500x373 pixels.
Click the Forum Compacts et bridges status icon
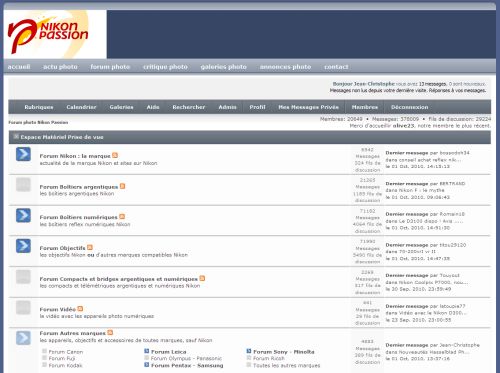[x=23, y=277]
